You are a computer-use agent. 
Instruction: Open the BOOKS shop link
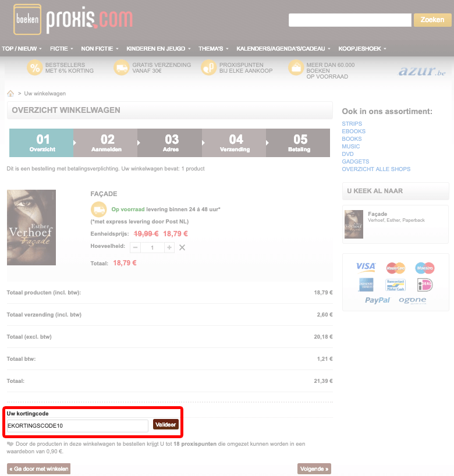[x=352, y=138]
